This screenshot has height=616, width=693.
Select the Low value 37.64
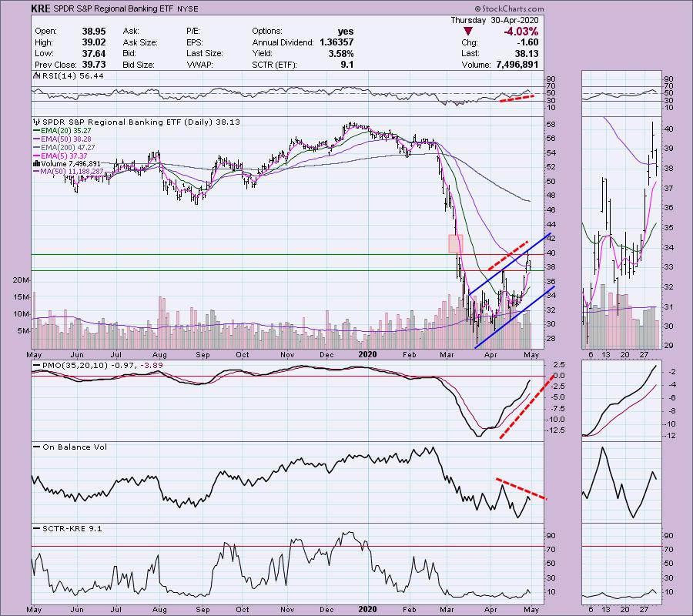(94, 53)
